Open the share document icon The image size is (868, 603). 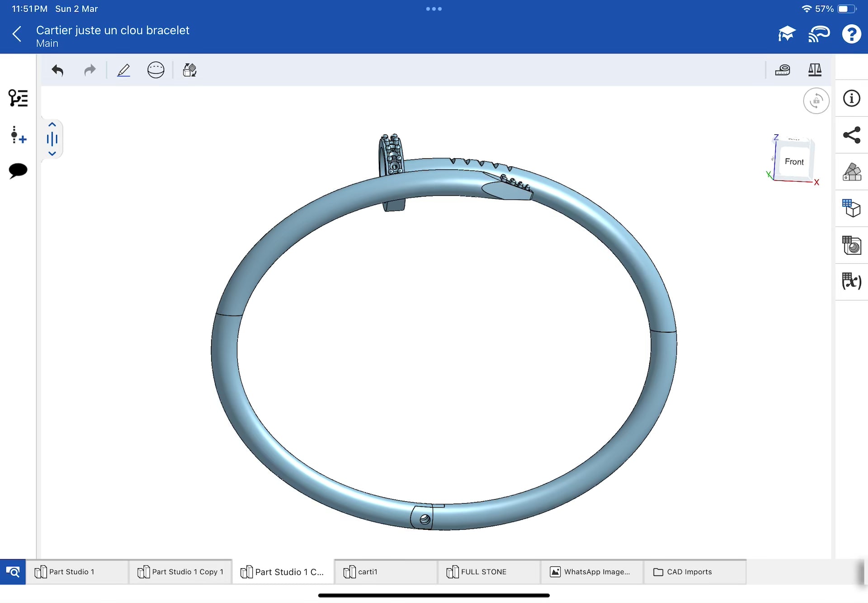click(852, 135)
